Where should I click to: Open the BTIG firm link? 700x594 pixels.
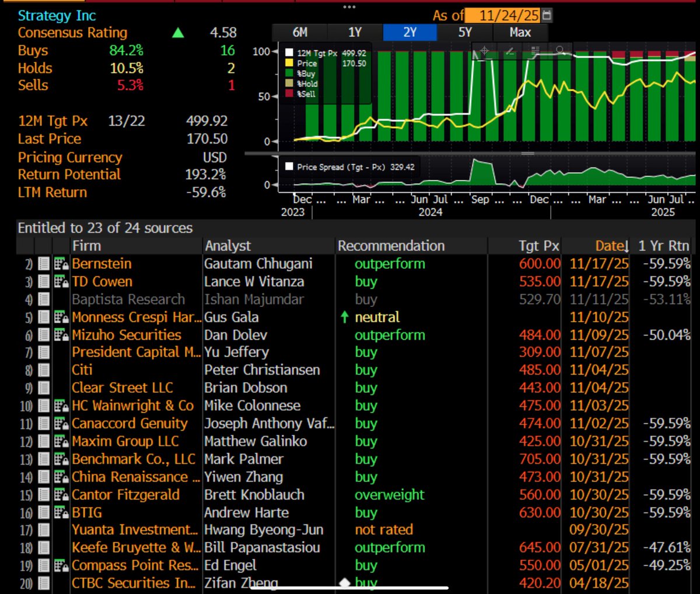[x=87, y=513]
